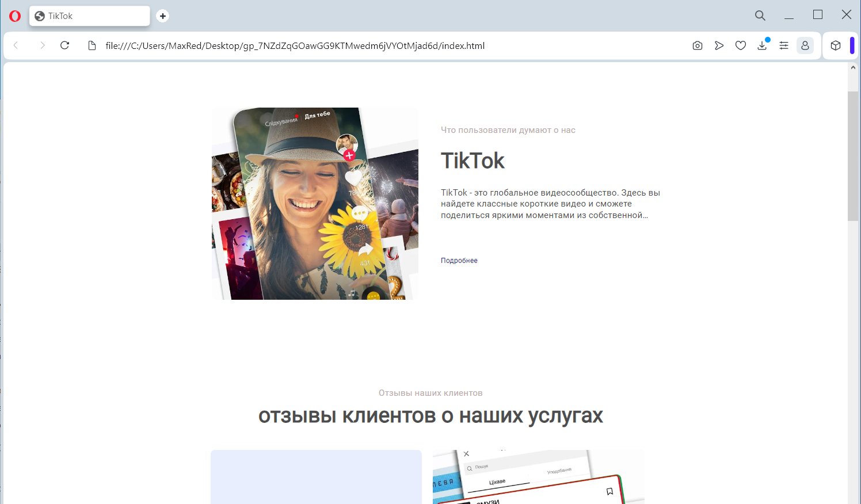Click the search screenshot review image

click(x=539, y=477)
